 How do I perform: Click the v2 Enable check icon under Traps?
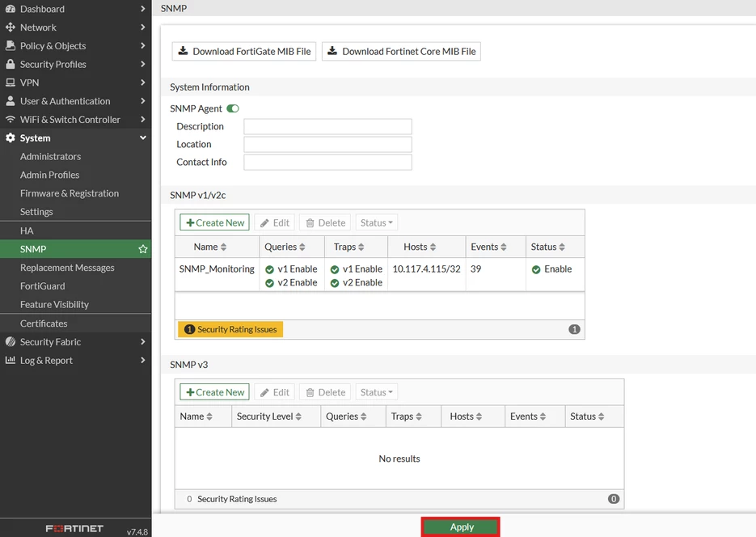[x=335, y=283]
